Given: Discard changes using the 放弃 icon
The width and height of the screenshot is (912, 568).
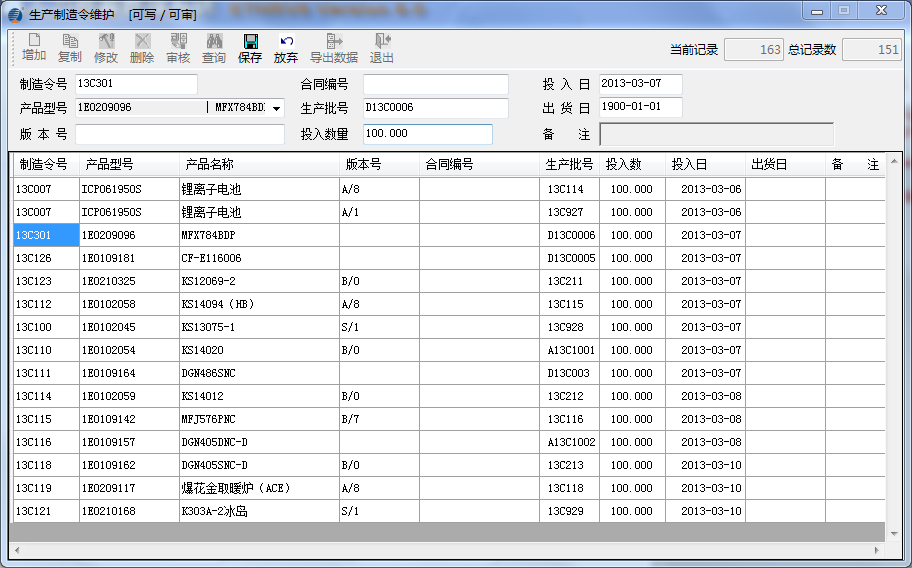Looking at the screenshot, I should pos(286,47).
